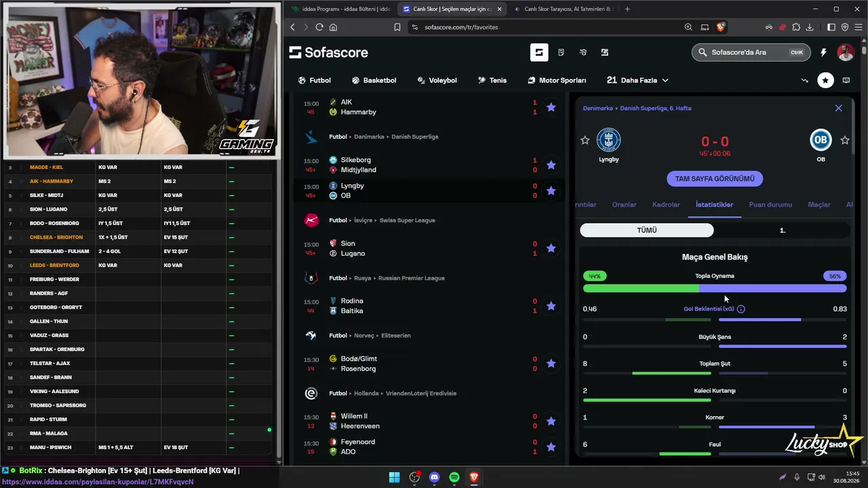Toggle favorite star for Rodina - Baltika
The height and width of the screenshot is (488, 868).
(551, 306)
